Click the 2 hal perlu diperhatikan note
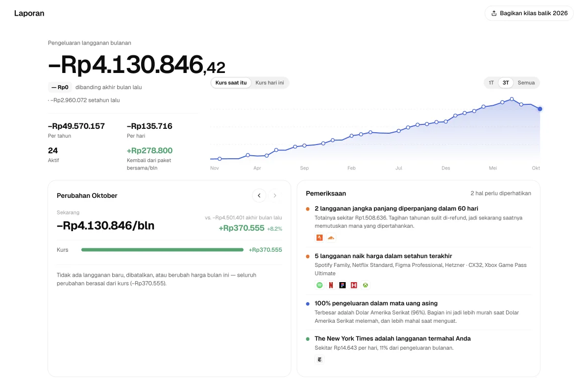588x382 pixels. coord(501,193)
